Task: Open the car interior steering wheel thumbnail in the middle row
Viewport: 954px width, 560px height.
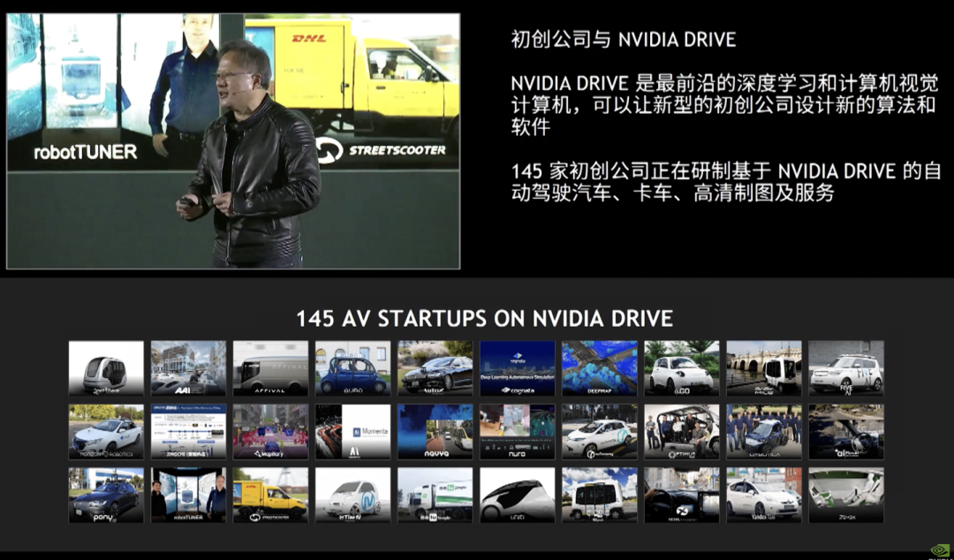Action: [x=846, y=432]
